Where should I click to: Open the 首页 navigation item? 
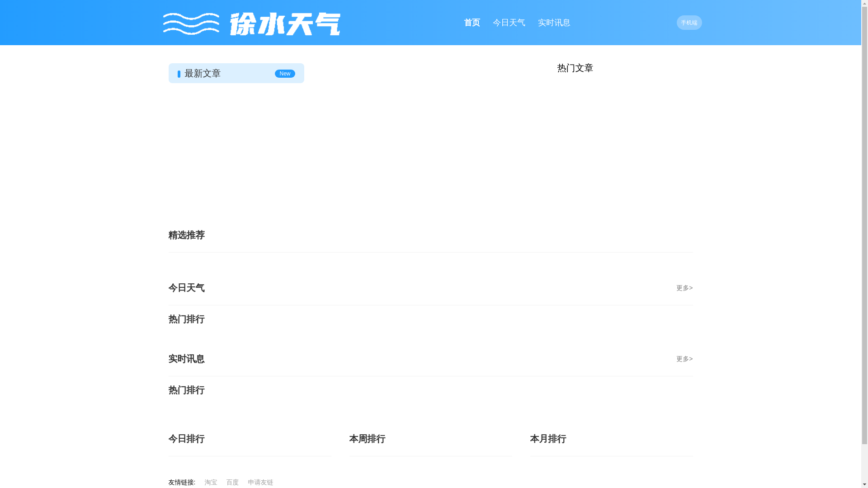pos(472,23)
